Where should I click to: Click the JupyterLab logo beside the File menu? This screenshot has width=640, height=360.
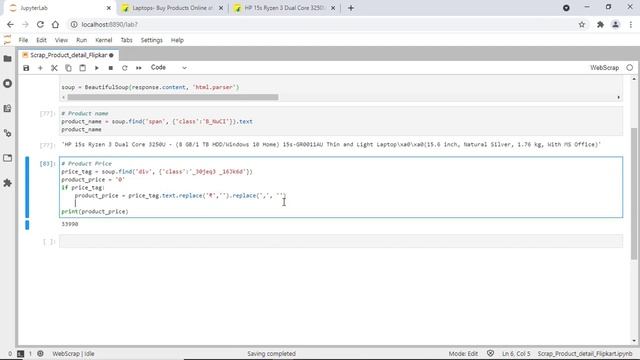(x=7, y=40)
